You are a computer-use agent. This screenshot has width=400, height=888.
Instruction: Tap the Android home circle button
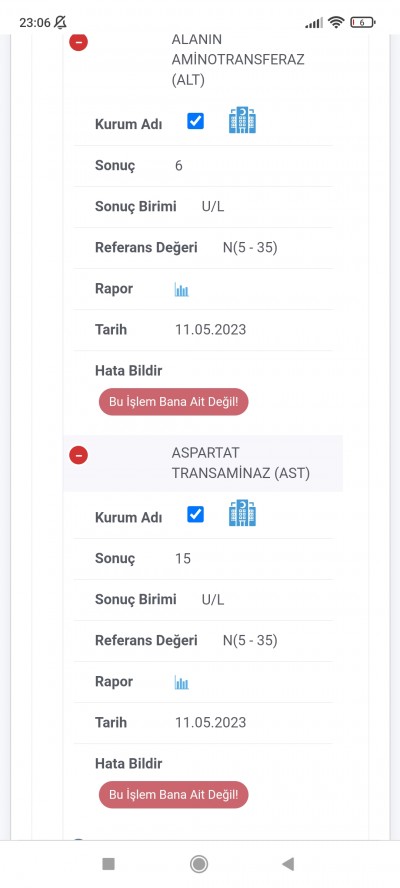pos(199,864)
